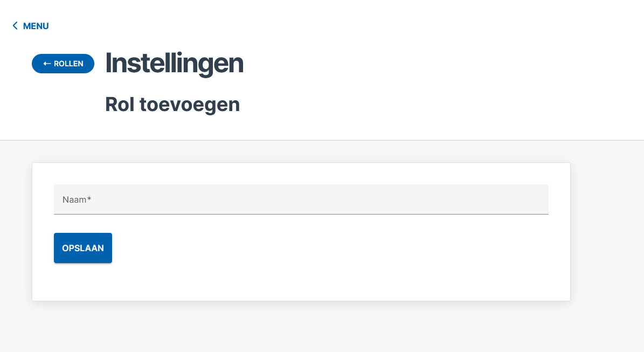The height and width of the screenshot is (352, 644).
Task: Click the Instellingen page heading
Action: (x=174, y=63)
